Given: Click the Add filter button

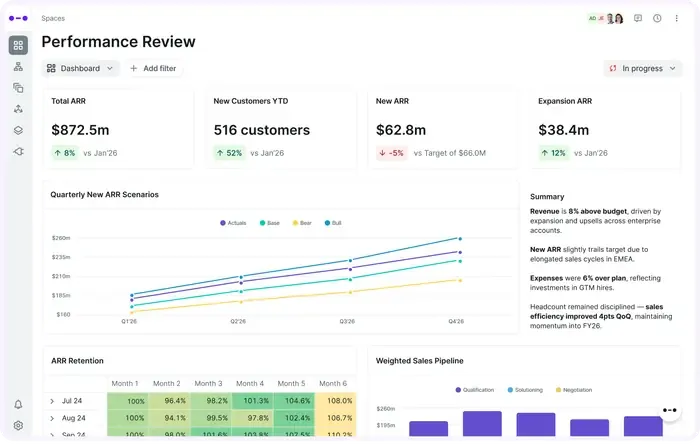Looking at the screenshot, I should [154, 68].
